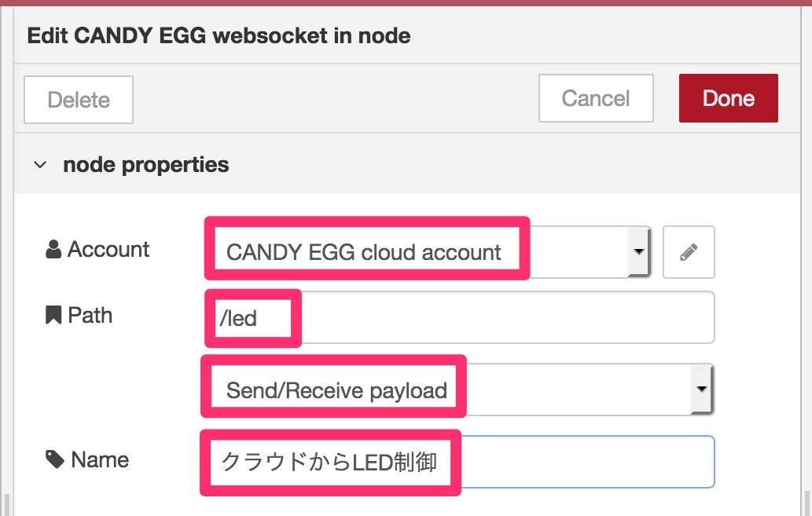This screenshot has width=812, height=516.
Task: Click the Cancel button
Action: (596, 98)
